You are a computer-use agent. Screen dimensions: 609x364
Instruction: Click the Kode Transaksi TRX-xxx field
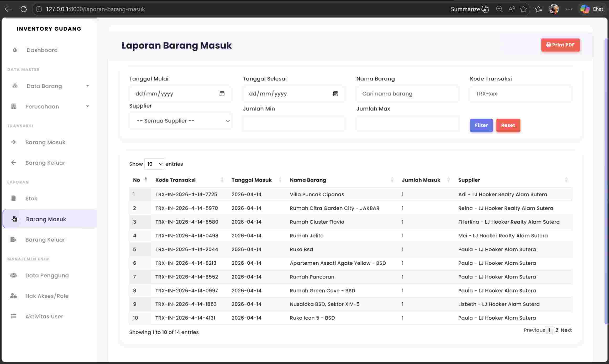[521, 94]
